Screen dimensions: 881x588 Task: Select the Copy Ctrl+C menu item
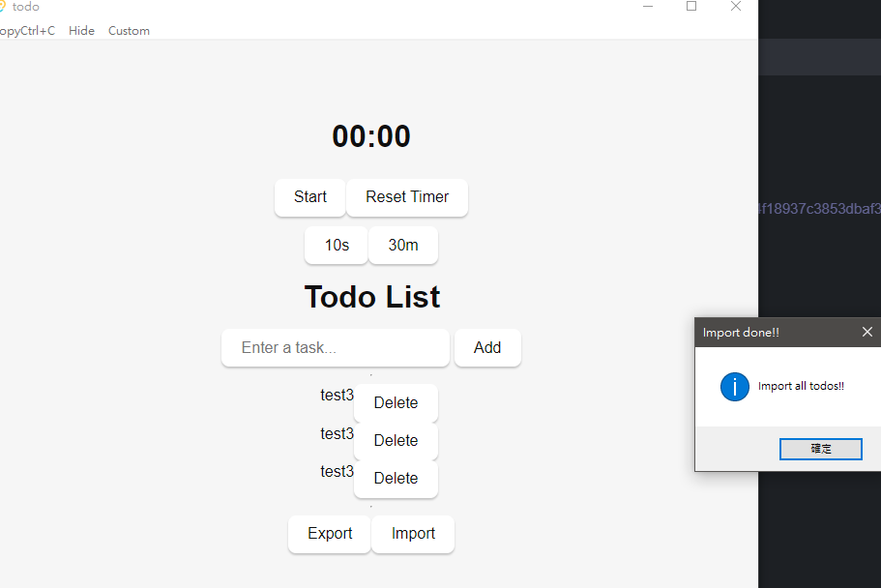tap(27, 31)
